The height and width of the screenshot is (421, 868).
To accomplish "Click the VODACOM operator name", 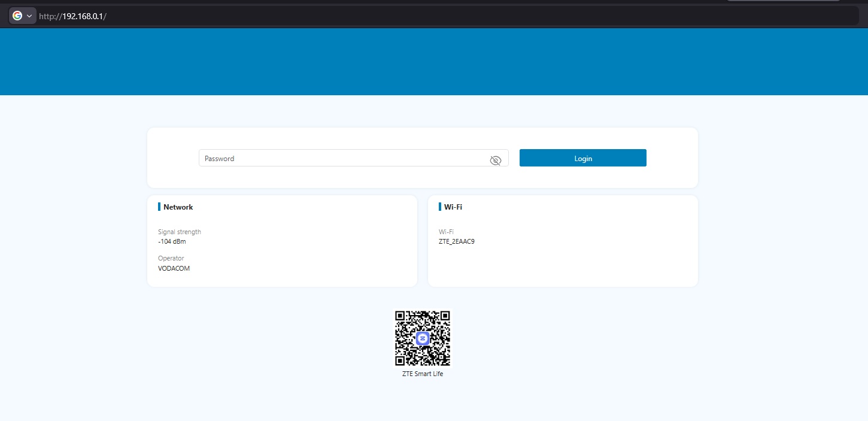I will pos(174,268).
